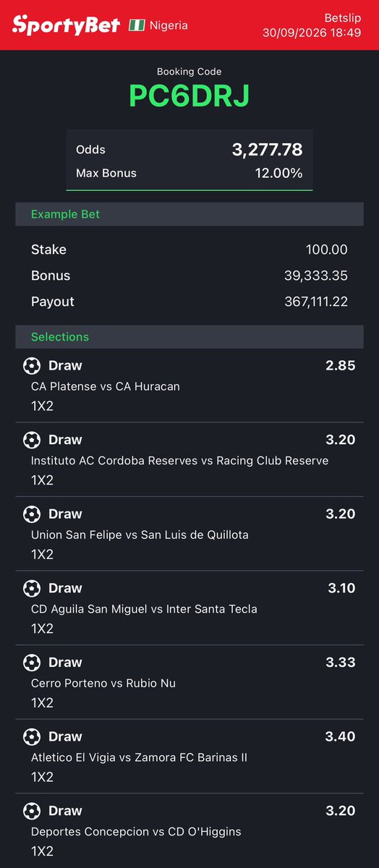Select the PC6DRJ booking code

189,96
